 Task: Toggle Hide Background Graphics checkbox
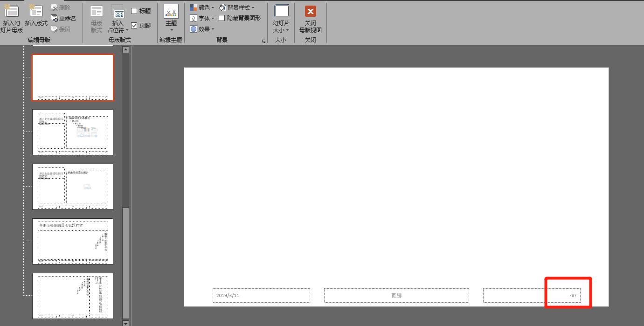[222, 18]
